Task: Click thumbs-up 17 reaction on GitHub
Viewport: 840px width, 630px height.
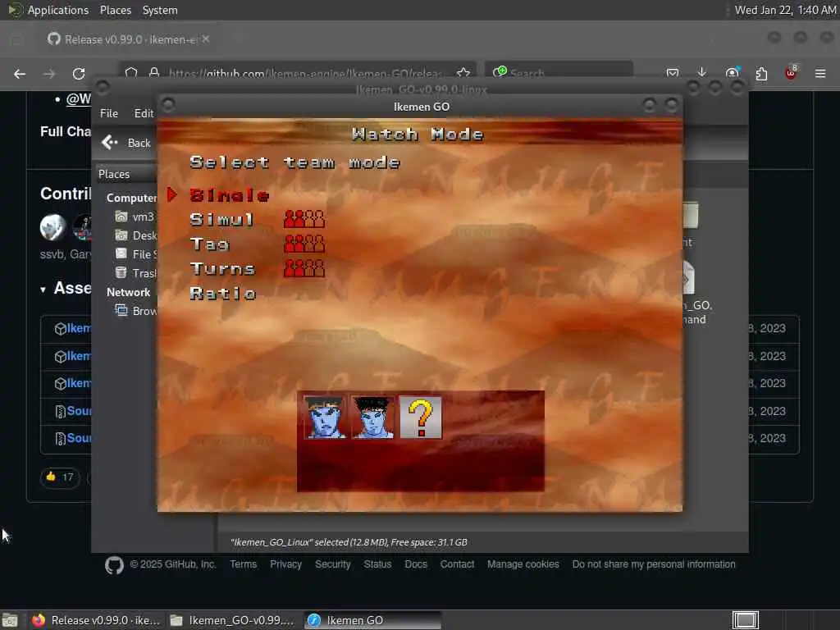Action: [x=60, y=477]
